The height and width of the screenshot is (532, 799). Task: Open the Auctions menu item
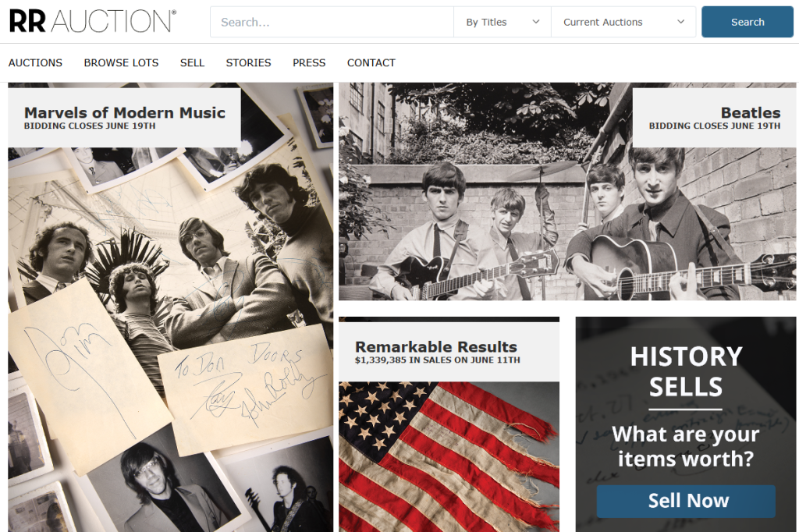[35, 62]
